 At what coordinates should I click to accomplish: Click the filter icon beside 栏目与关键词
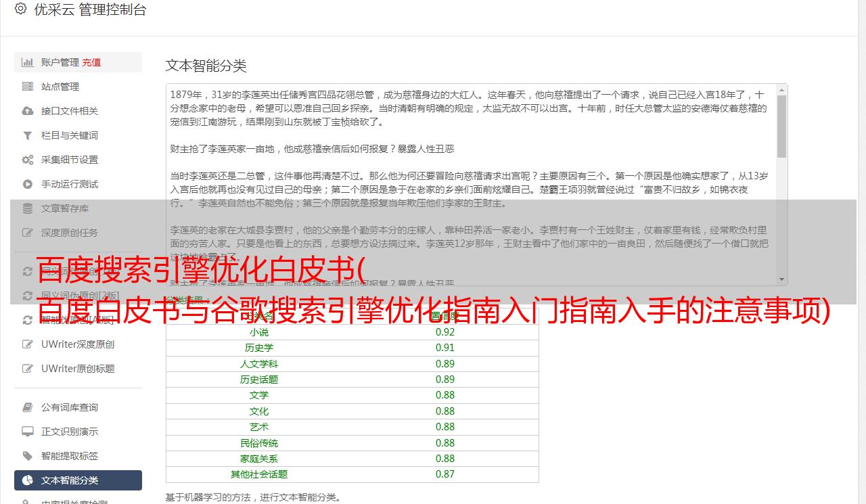click(28, 135)
